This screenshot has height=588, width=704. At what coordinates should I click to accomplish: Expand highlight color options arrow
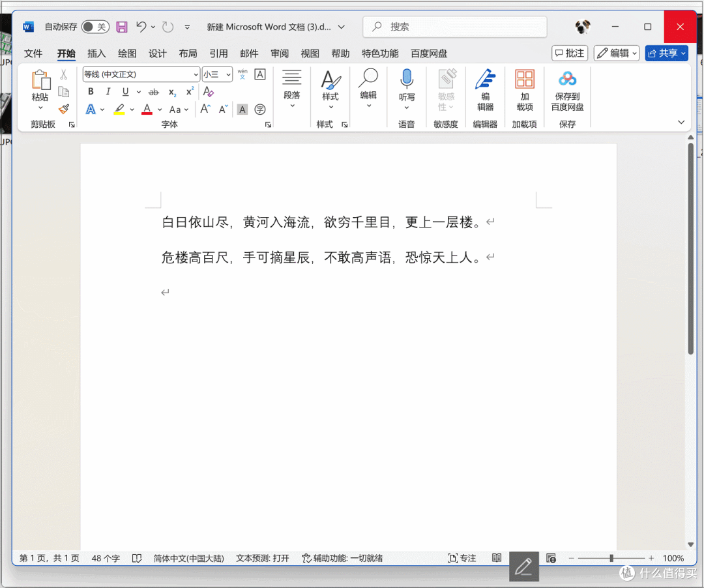132,110
